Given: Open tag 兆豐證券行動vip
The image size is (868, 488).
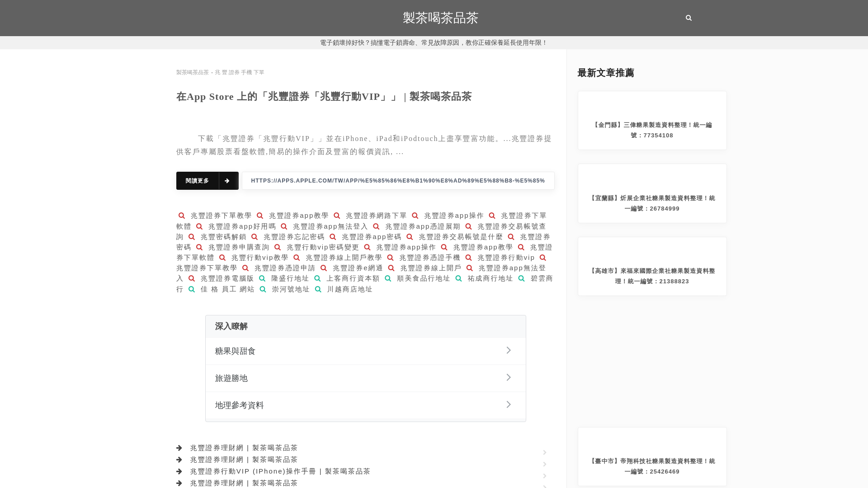Looking at the screenshot, I should [506, 258].
